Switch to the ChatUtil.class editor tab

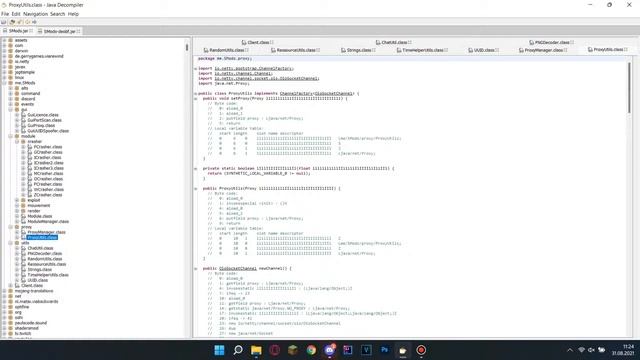click(x=393, y=42)
